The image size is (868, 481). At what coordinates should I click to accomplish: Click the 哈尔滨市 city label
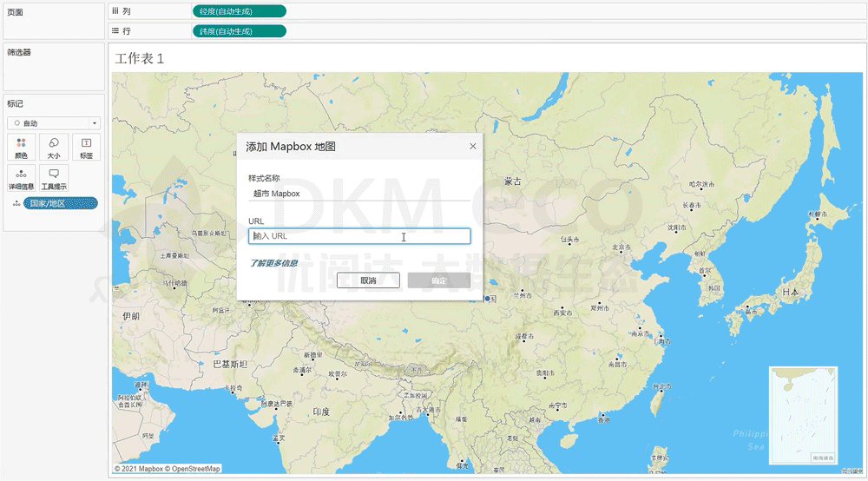[701, 184]
